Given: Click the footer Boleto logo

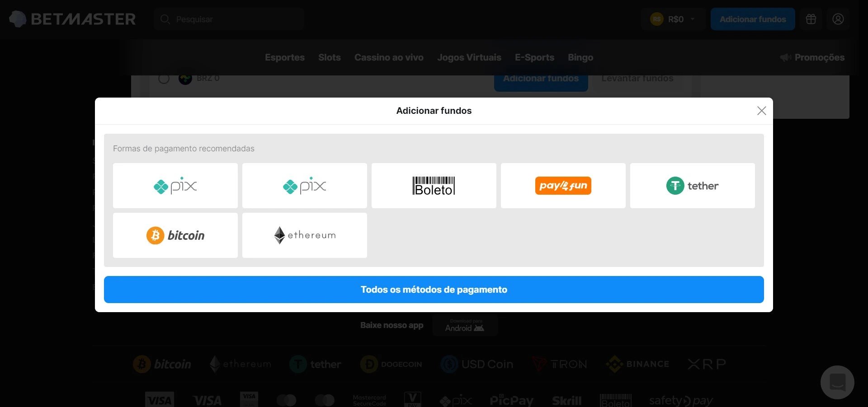Looking at the screenshot, I should pyautogui.click(x=616, y=400).
